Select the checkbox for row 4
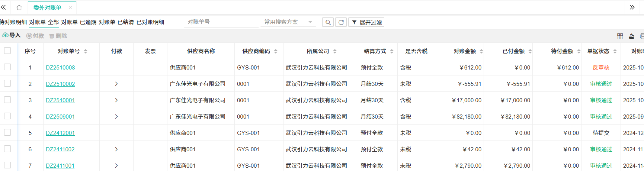This screenshot has height=171, width=644. [x=7, y=116]
